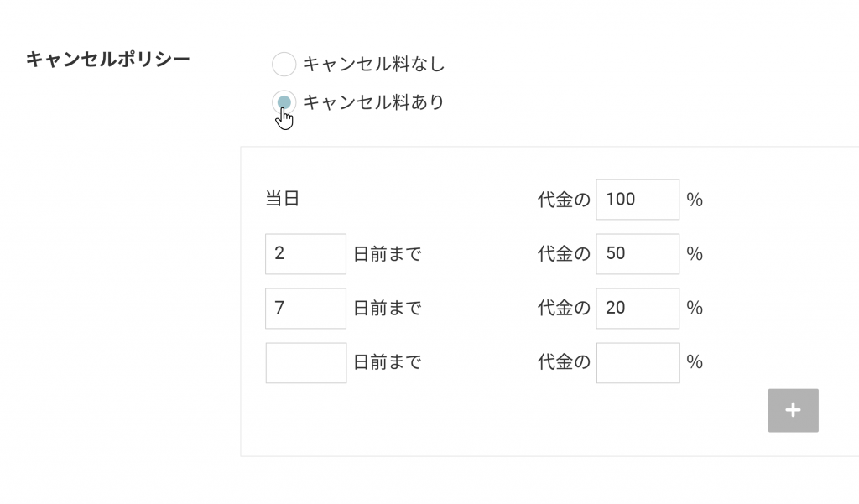The image size is (859, 504).
Task: Click the キャンセル料あり label text
Action: 373,102
